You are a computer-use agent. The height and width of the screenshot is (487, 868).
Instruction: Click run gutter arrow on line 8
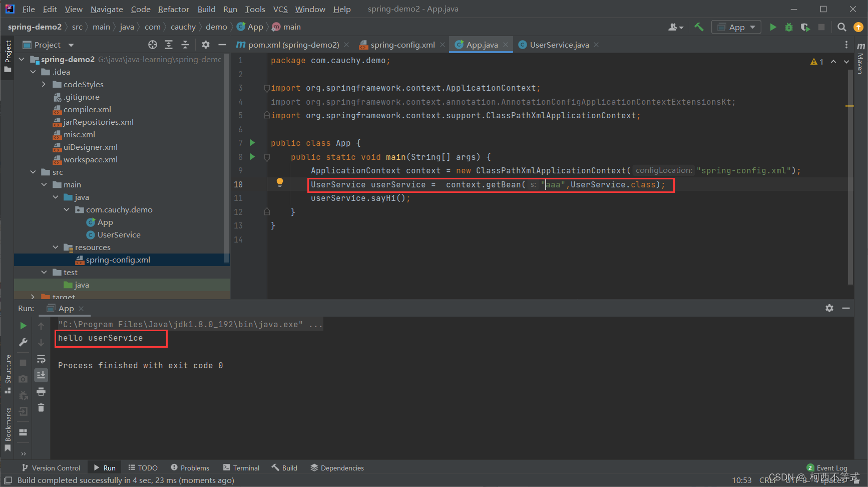pos(252,157)
